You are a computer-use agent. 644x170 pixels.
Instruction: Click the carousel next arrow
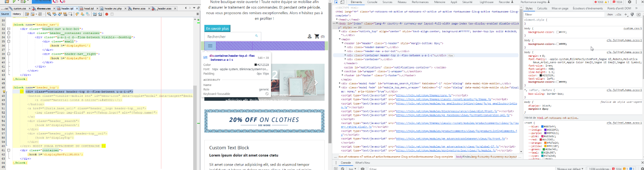(x=316, y=83)
